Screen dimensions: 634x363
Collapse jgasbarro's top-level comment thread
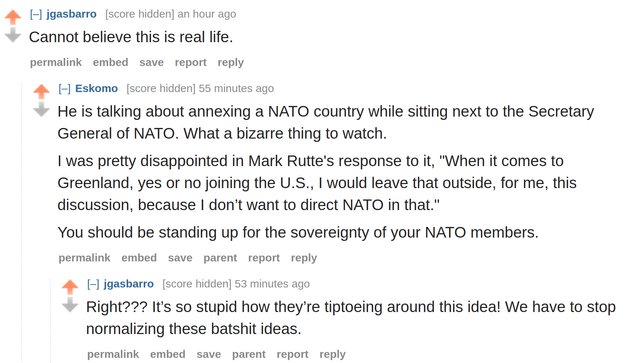(36, 14)
